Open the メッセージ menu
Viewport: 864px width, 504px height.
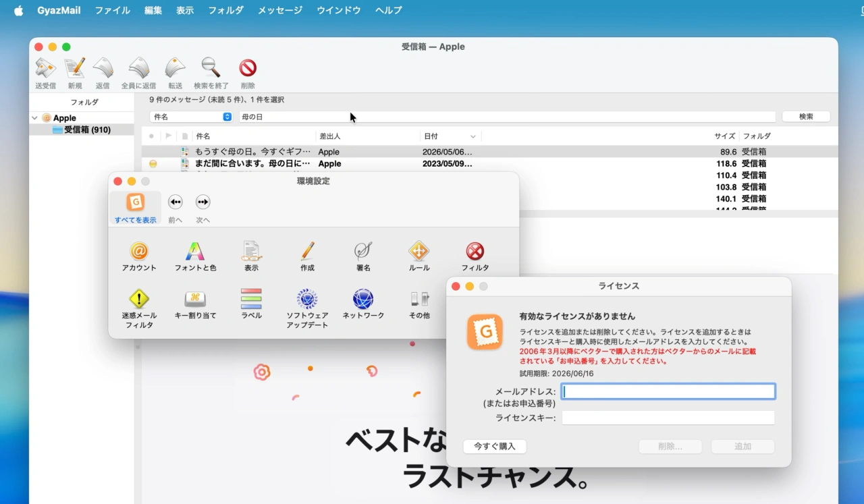pos(280,10)
